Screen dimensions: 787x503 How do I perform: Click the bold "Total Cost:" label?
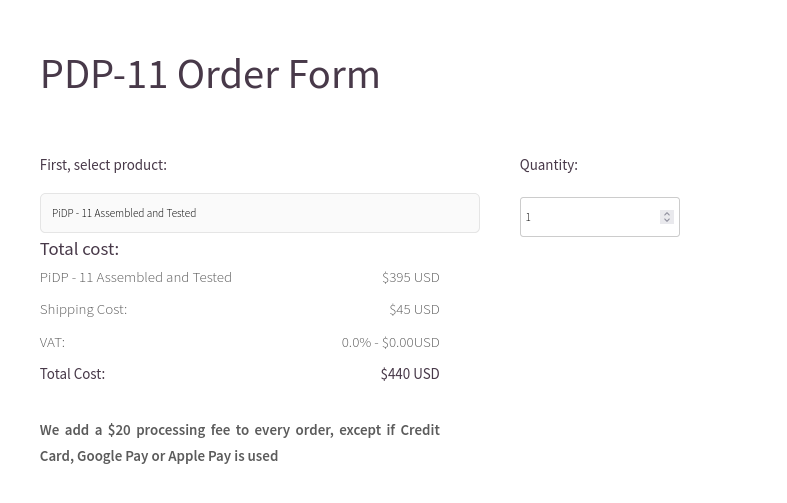[72, 374]
